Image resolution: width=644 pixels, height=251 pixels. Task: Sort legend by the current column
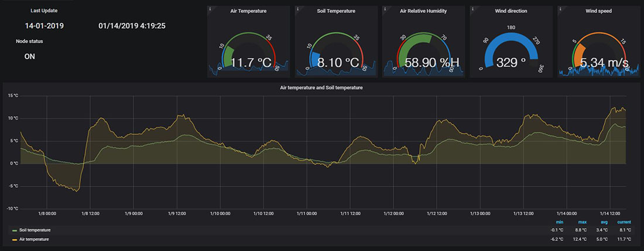[x=624, y=222]
